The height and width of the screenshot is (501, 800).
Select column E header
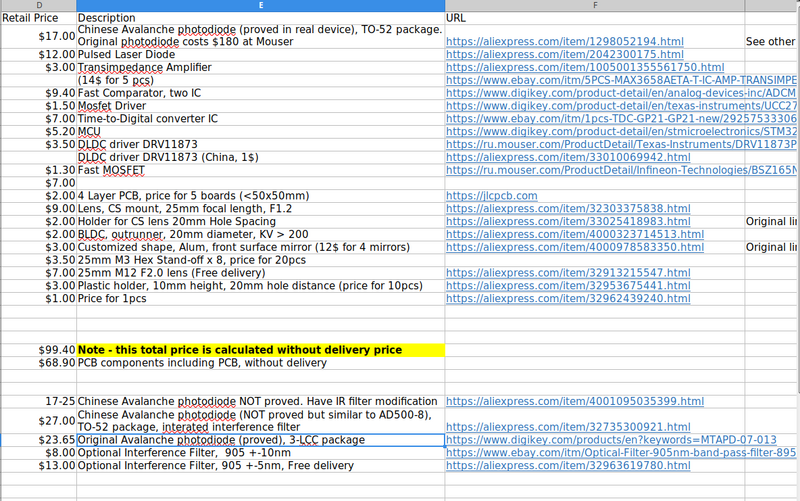tap(261, 5)
